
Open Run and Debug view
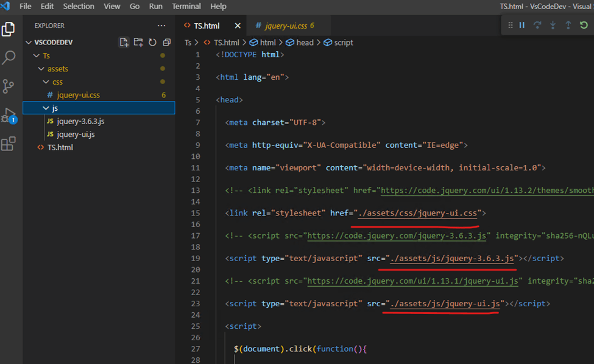(x=9, y=115)
